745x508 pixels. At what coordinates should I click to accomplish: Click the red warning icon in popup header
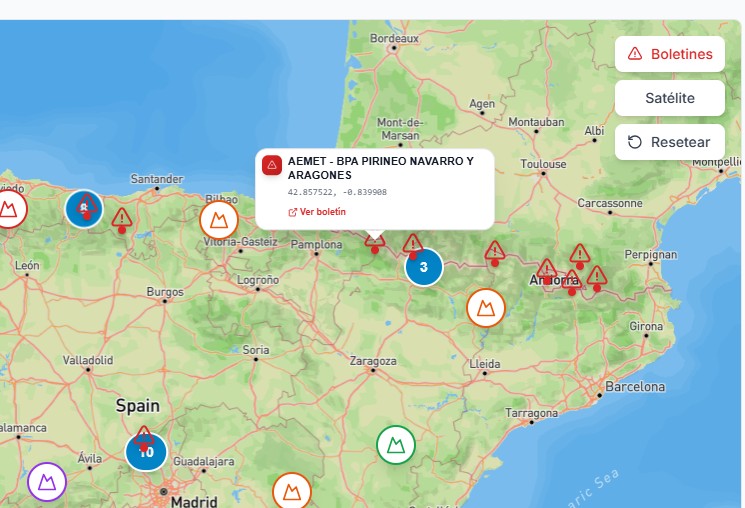tap(272, 165)
